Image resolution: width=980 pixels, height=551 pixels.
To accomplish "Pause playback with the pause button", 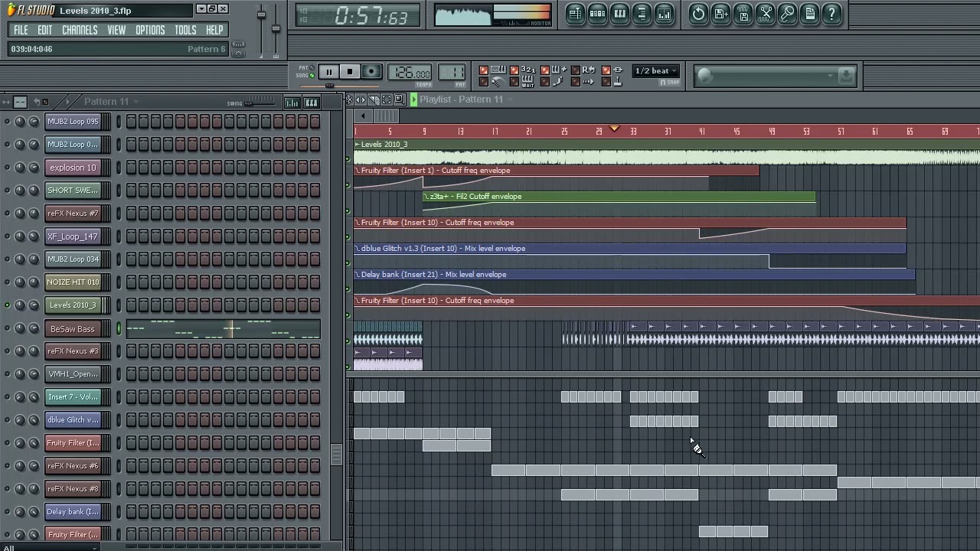I will 328,72.
